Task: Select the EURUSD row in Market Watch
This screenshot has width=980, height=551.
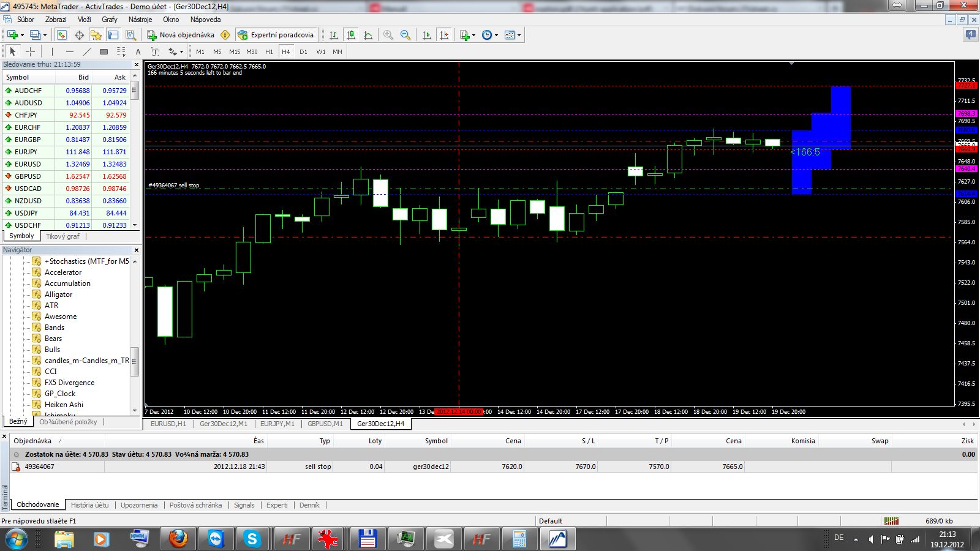Action: 66,164
